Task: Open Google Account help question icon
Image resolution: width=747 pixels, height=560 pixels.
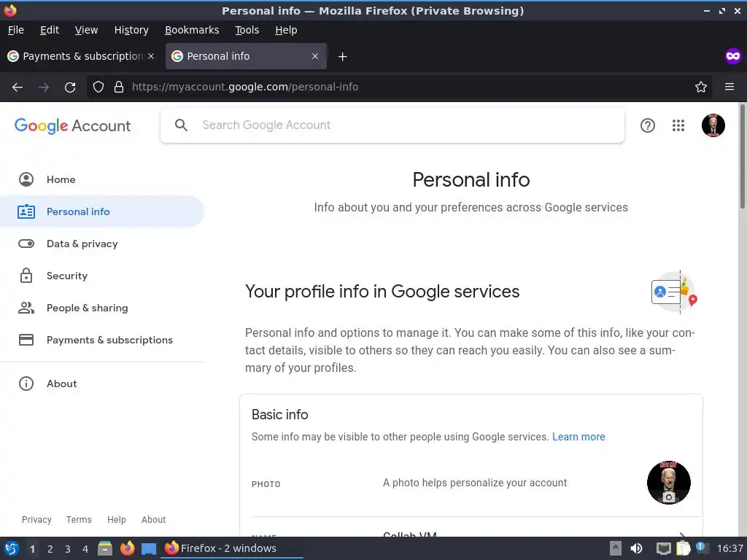Action: pyautogui.click(x=648, y=125)
